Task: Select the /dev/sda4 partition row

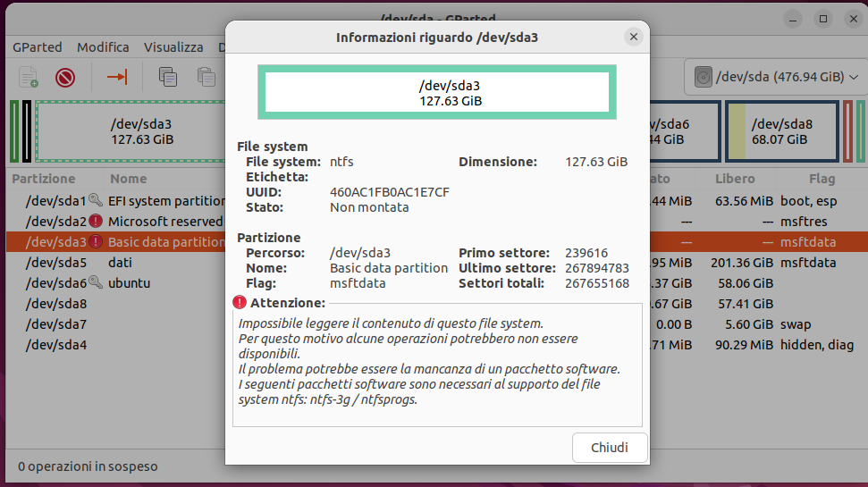Action: coord(116,344)
